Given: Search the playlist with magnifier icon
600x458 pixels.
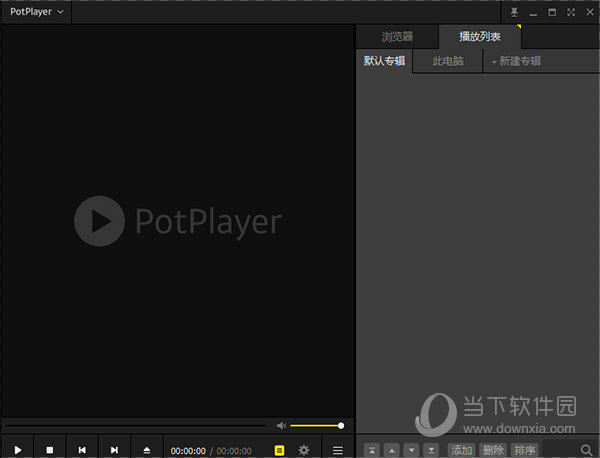Looking at the screenshot, I should point(586,450).
